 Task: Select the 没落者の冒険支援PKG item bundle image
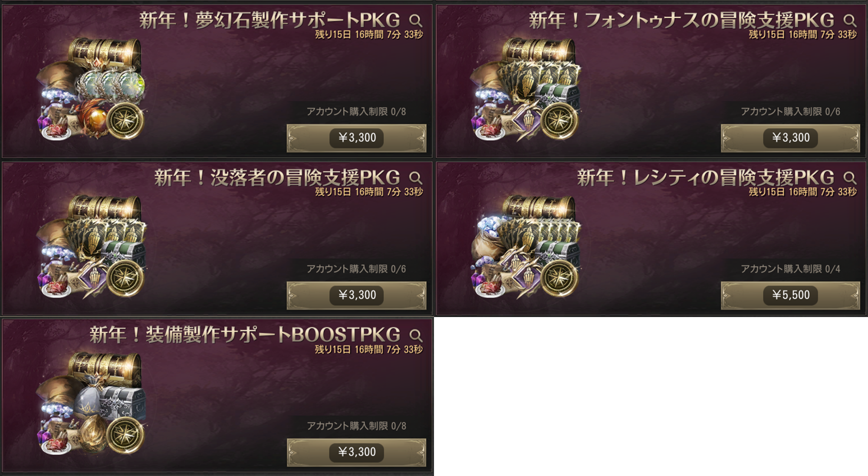[91, 246]
